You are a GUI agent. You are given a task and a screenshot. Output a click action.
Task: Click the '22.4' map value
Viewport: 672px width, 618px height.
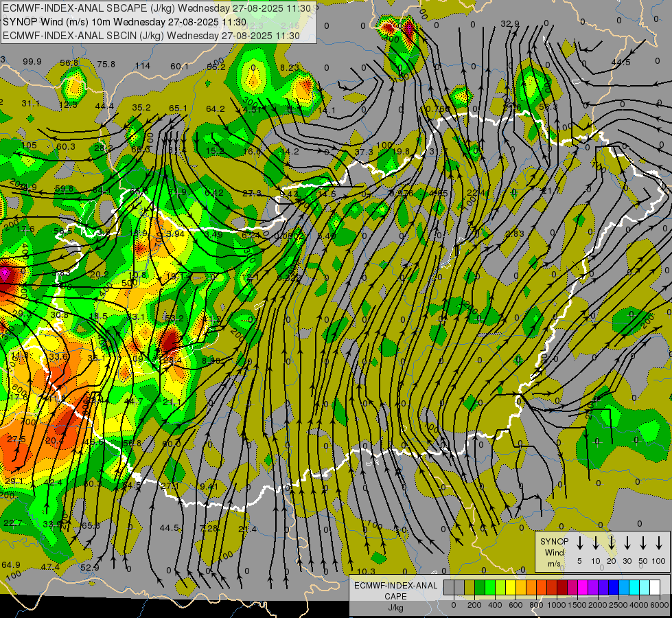(x=476, y=192)
